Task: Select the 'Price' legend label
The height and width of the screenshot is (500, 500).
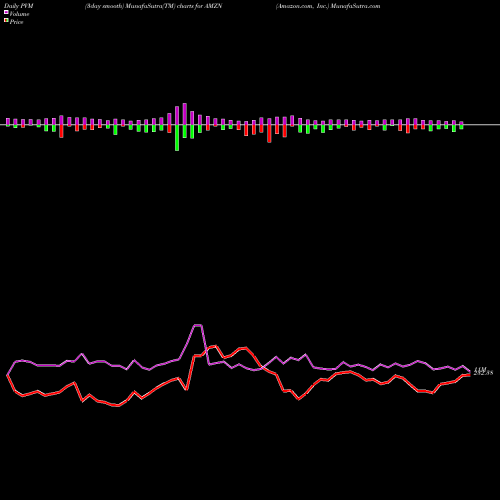Action: pos(16,22)
